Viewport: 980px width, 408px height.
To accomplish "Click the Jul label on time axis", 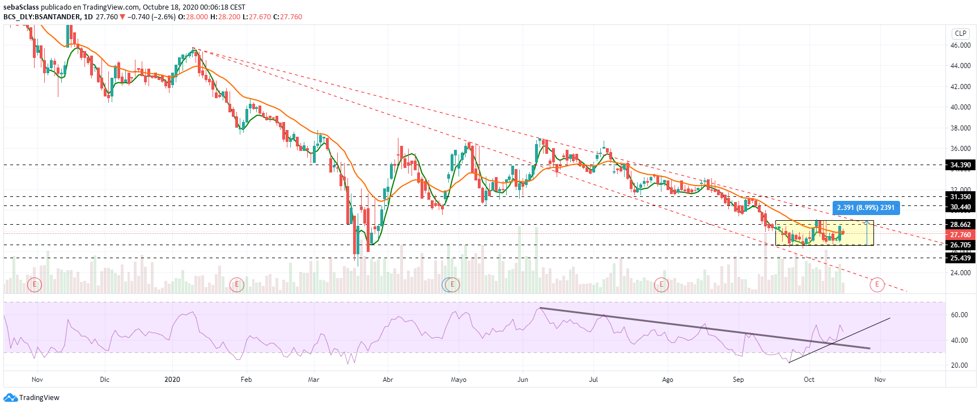I will point(593,380).
